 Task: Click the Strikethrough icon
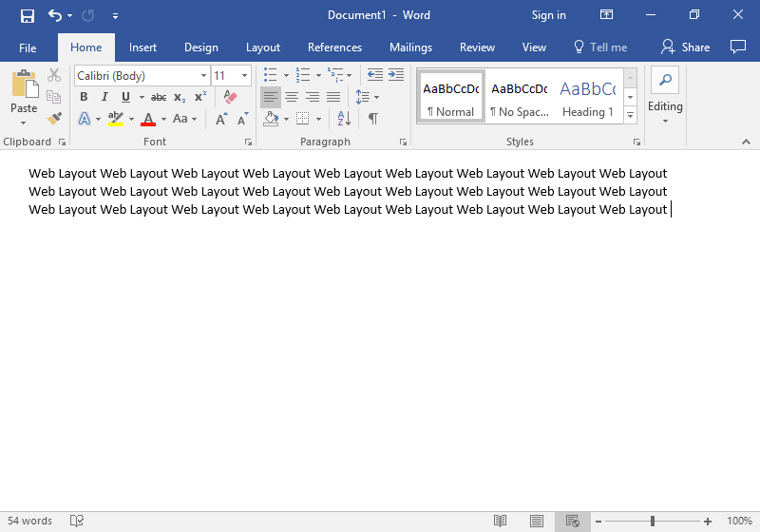point(159,97)
